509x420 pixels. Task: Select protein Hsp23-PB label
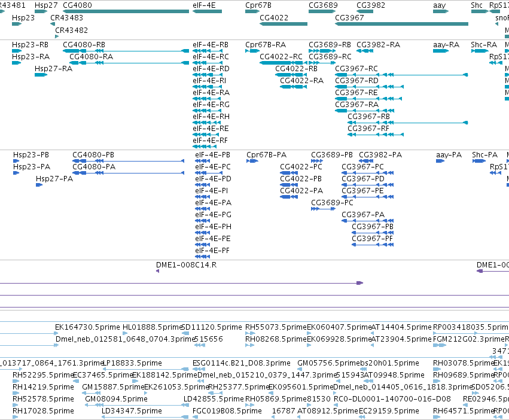click(x=31, y=154)
